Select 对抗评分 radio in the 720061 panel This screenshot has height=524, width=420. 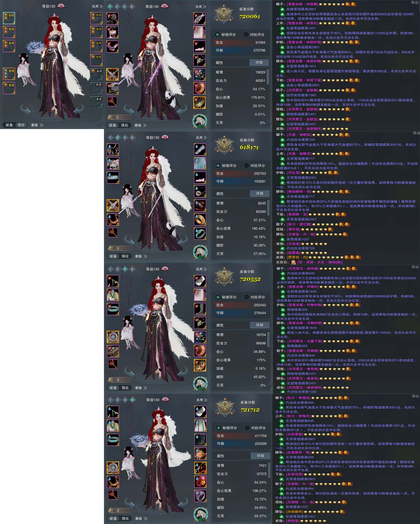click(246, 35)
